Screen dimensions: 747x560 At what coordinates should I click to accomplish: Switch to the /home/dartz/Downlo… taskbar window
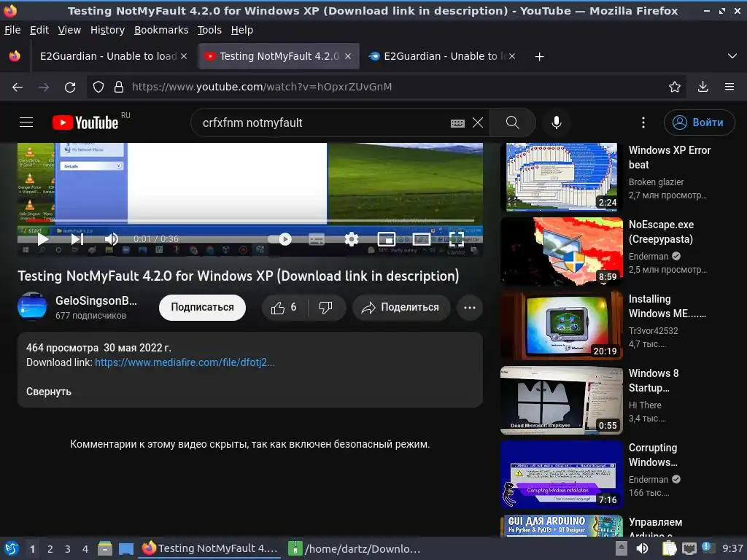pos(356,549)
